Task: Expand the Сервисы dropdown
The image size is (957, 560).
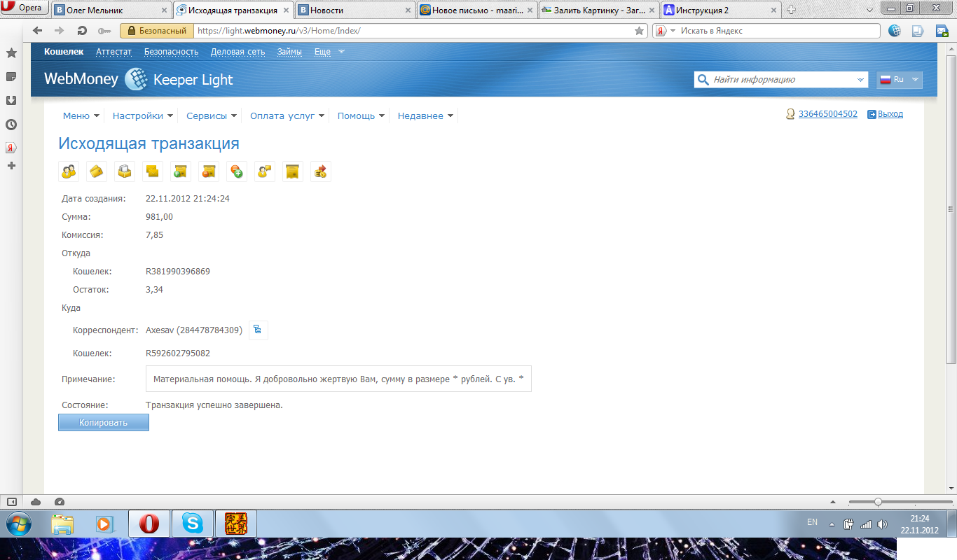Action: (212, 116)
